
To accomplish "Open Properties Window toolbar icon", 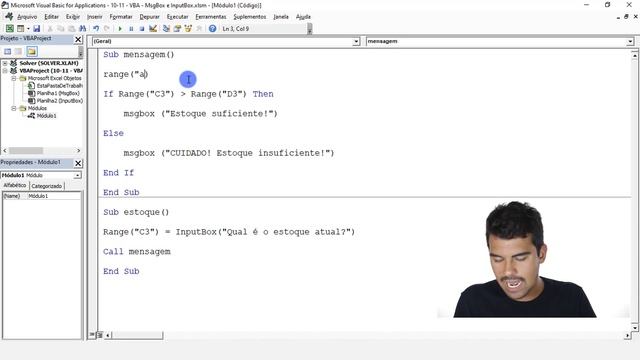I will [177, 29].
